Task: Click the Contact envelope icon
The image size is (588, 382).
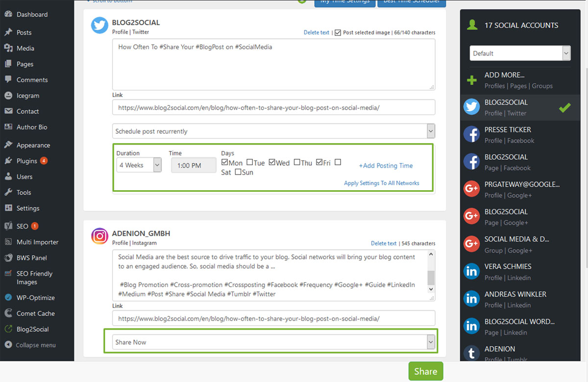Action: point(8,111)
